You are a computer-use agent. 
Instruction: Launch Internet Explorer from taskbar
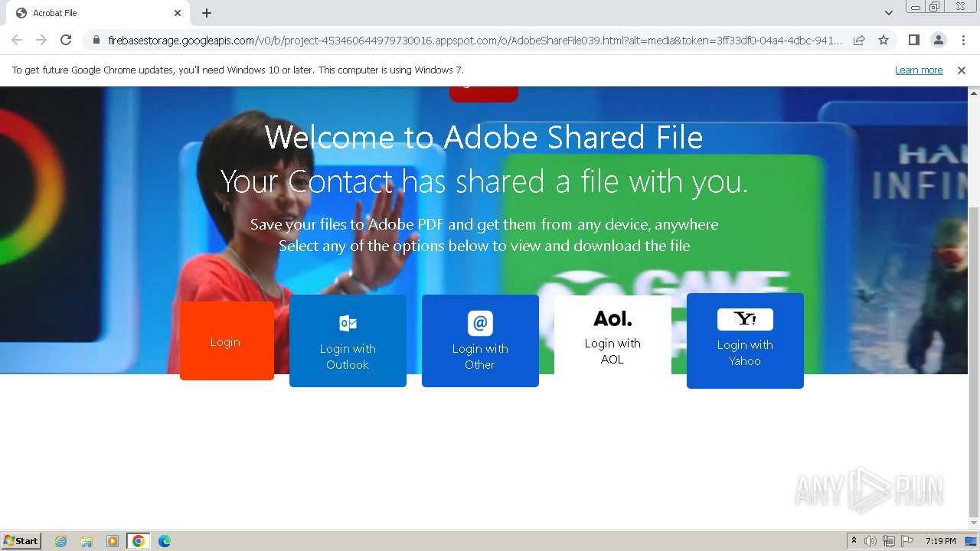(x=61, y=541)
